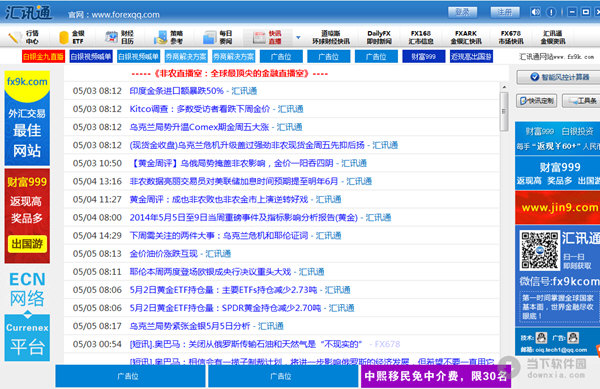The height and width of the screenshot is (389, 600).
Task: Click the red 白银全九直播 ad button
Action: pyautogui.click(x=43, y=57)
